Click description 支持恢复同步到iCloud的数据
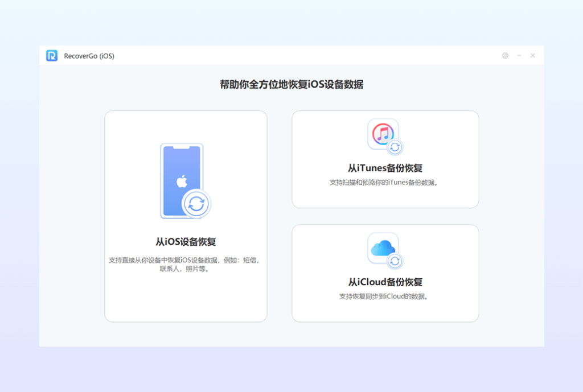583x392 pixels. [383, 296]
